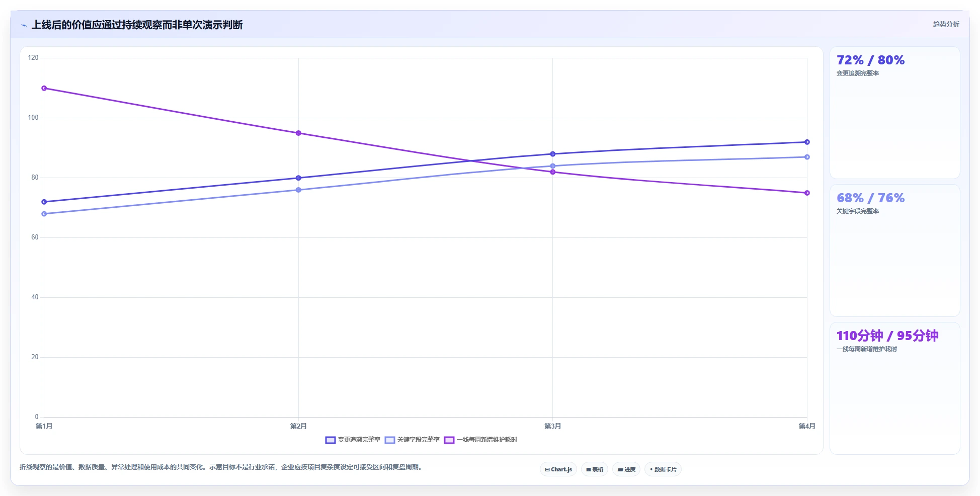
Task: Click the 100 y-axis tick label
Action: tap(33, 118)
